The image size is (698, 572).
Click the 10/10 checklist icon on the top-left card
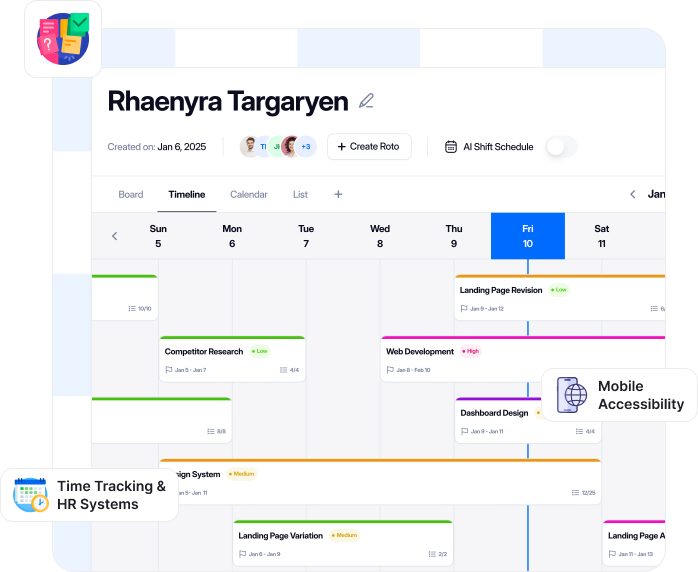pyautogui.click(x=132, y=308)
